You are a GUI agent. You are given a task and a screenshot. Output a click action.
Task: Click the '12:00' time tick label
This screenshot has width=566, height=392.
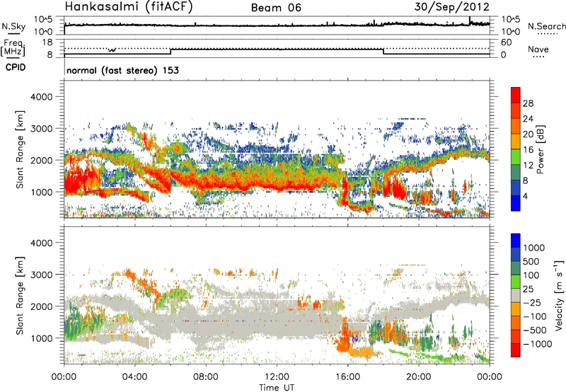coord(277,377)
